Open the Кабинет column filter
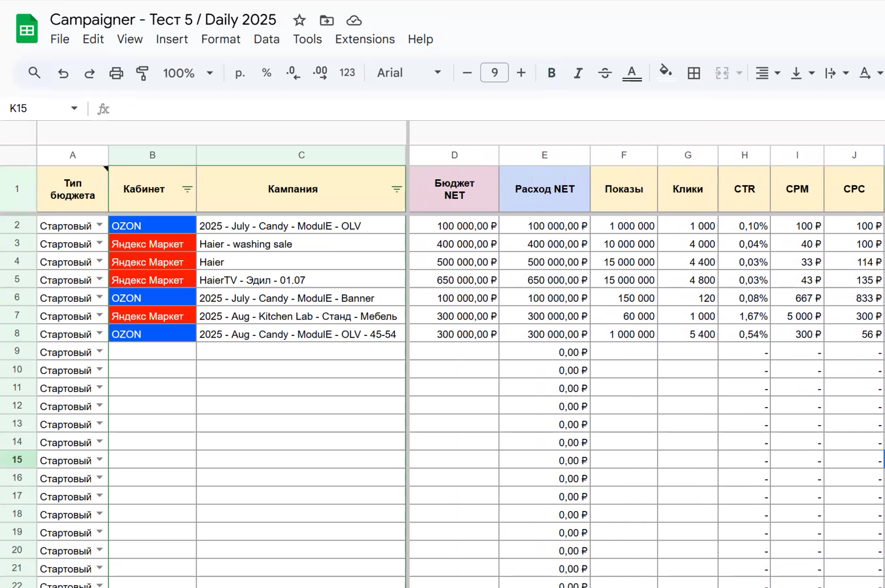Image resolution: width=885 pixels, height=588 pixels. point(187,189)
